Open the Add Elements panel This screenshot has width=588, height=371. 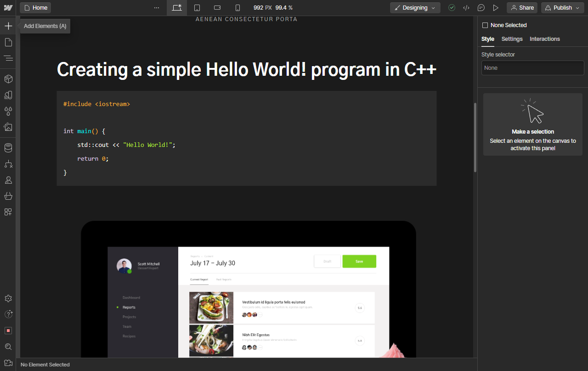click(x=8, y=26)
